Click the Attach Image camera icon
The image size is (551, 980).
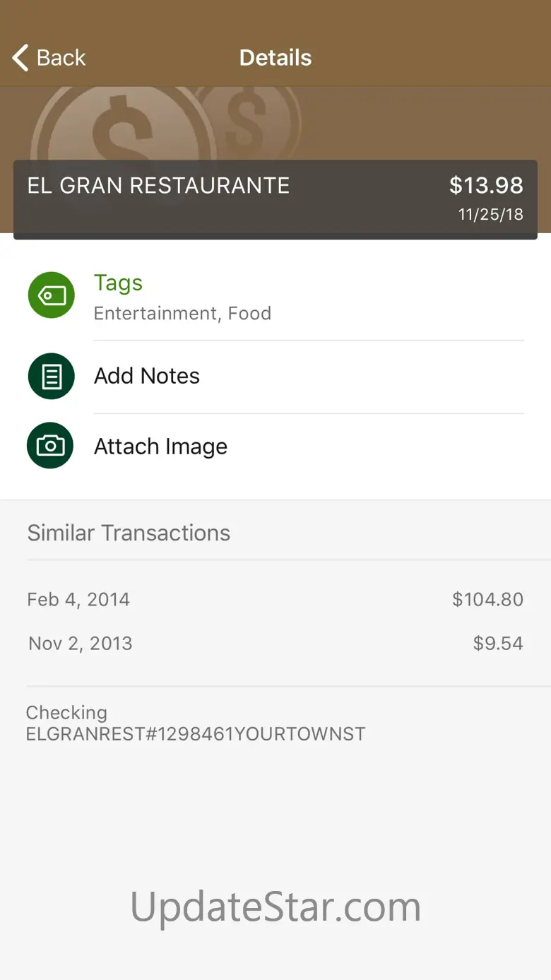click(x=51, y=446)
